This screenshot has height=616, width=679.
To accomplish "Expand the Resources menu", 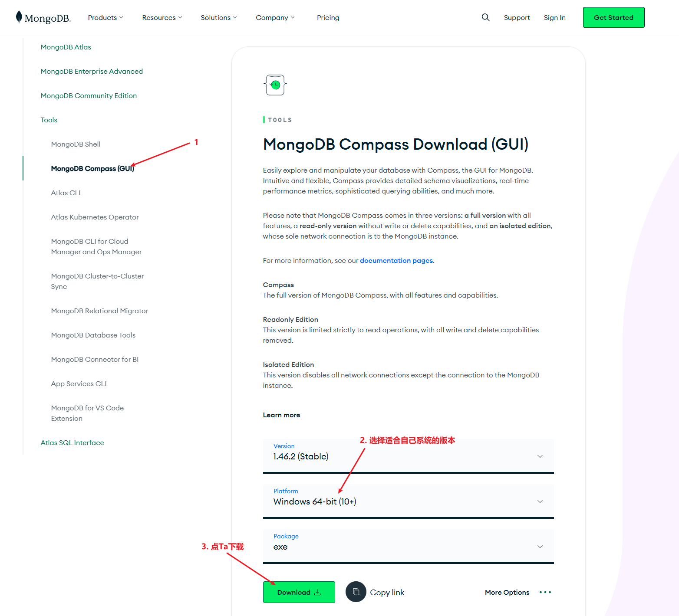I will pos(162,17).
